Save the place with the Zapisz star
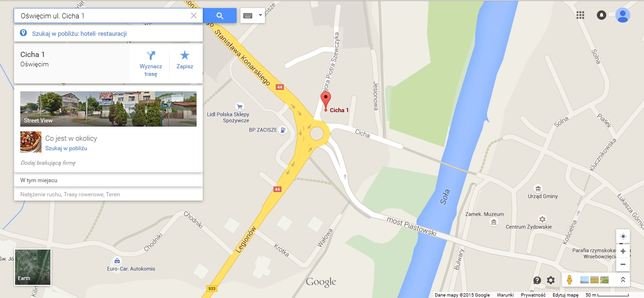The height and width of the screenshot is (298, 644). [185, 56]
